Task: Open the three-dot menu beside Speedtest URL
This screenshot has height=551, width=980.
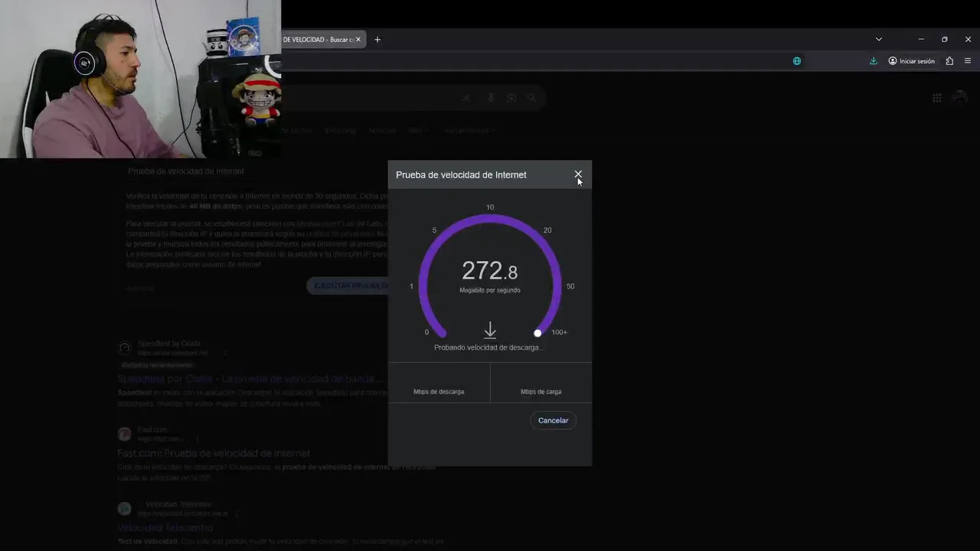Action: pyautogui.click(x=225, y=354)
